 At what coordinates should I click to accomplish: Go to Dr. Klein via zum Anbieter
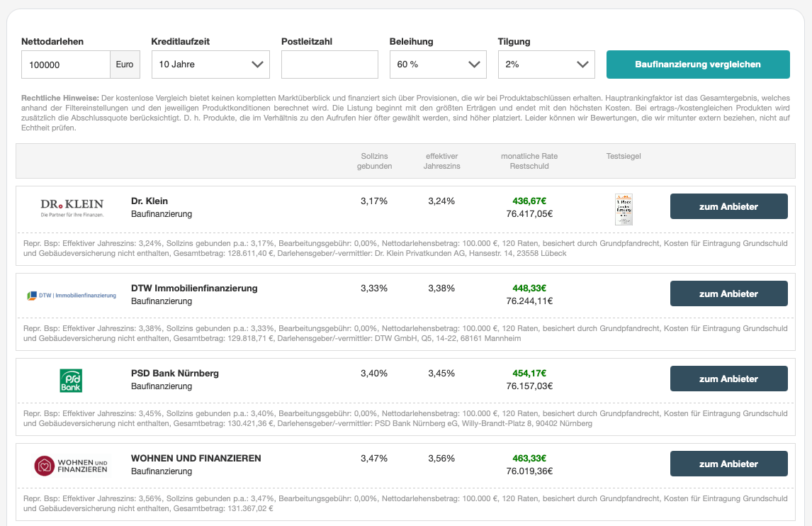click(728, 207)
